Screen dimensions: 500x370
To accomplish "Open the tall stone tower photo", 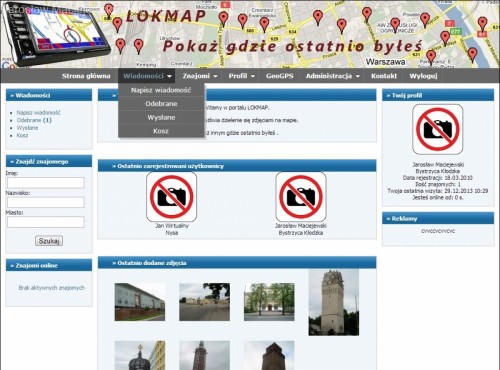I will (x=334, y=303).
